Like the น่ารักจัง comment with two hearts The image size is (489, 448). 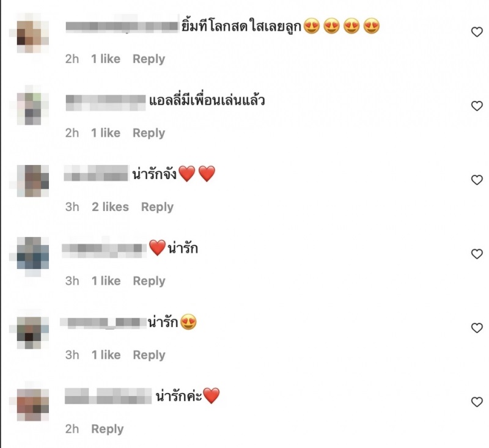(x=477, y=180)
